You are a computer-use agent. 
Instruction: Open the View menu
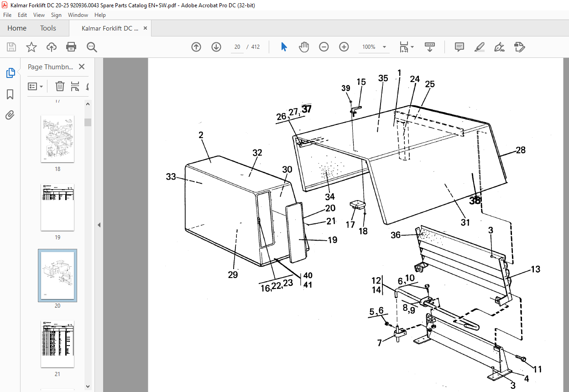39,15
